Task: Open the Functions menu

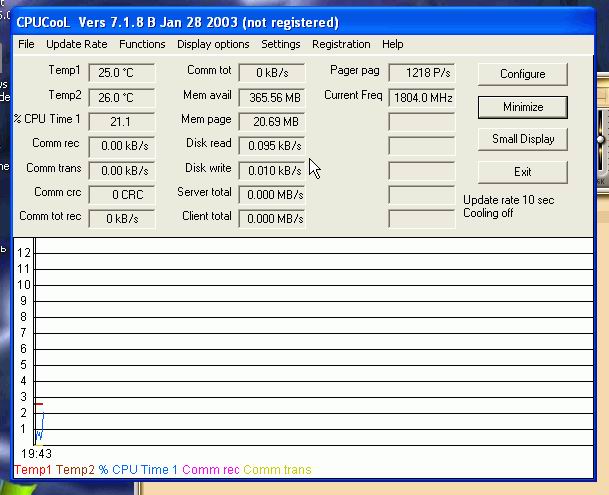Action: pyautogui.click(x=142, y=44)
